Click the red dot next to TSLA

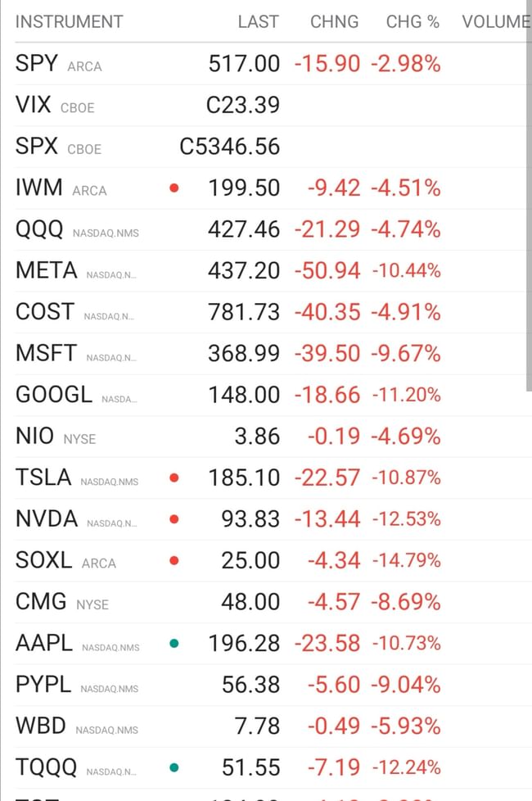[x=174, y=477]
